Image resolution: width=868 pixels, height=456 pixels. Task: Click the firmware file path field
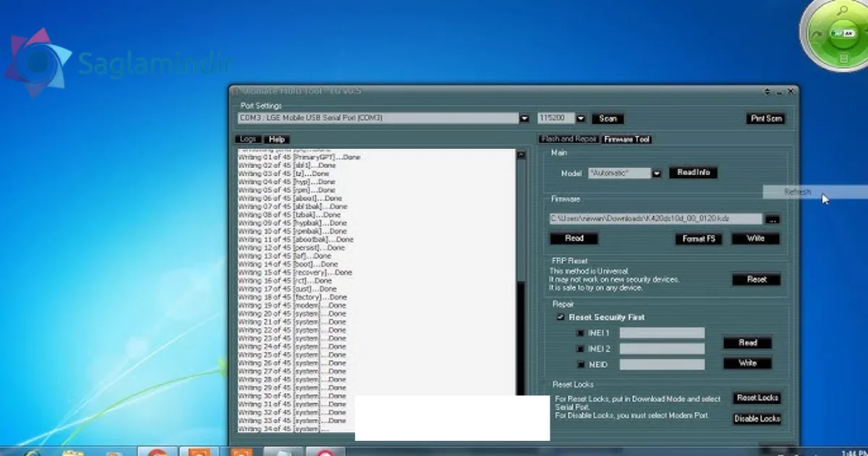[x=655, y=219]
